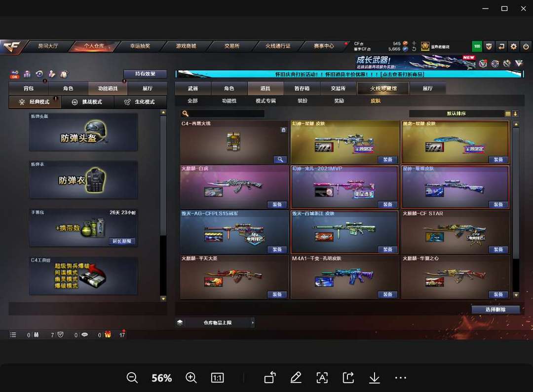Image resolution: width=533 pixels, height=392 pixels.
Task: Open the 火线珍藏馆 tab
Action: [383, 89]
